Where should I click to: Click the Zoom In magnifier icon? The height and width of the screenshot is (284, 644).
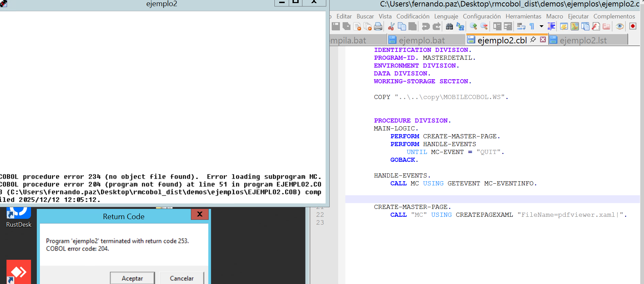473,26
